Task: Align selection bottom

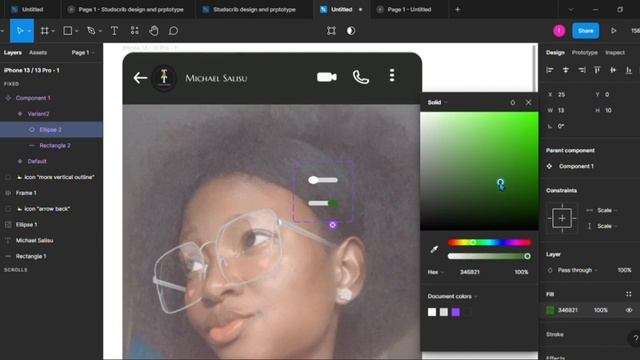Action: click(629, 70)
